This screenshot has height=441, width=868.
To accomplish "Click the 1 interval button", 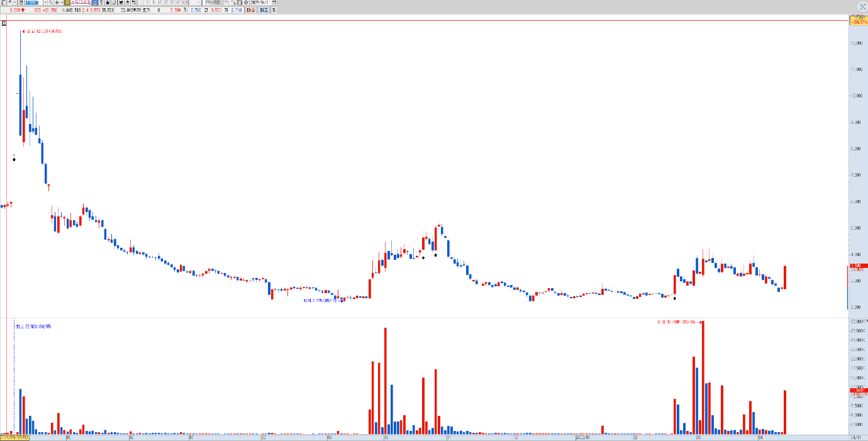I will [x=141, y=3].
